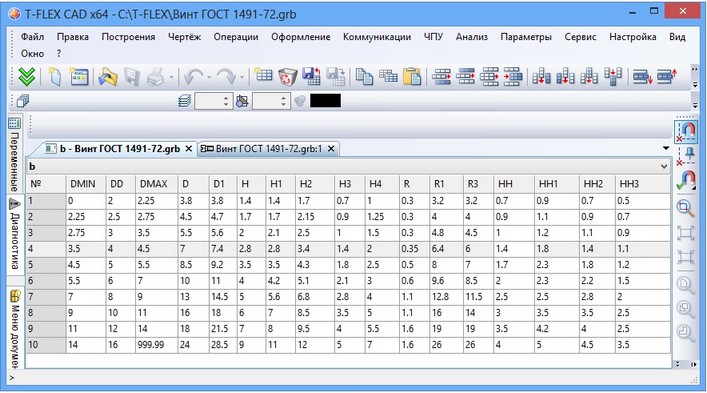Open the Диагностика side panel tab
The height and width of the screenshot is (393, 707).
pos(14,234)
